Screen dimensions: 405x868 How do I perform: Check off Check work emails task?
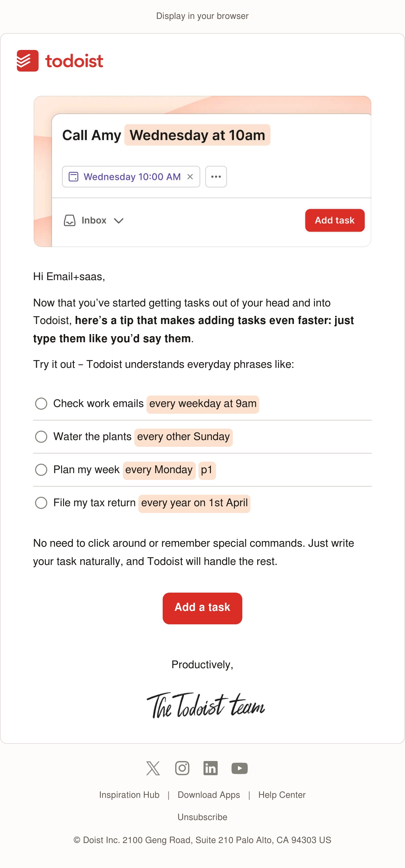(x=41, y=403)
